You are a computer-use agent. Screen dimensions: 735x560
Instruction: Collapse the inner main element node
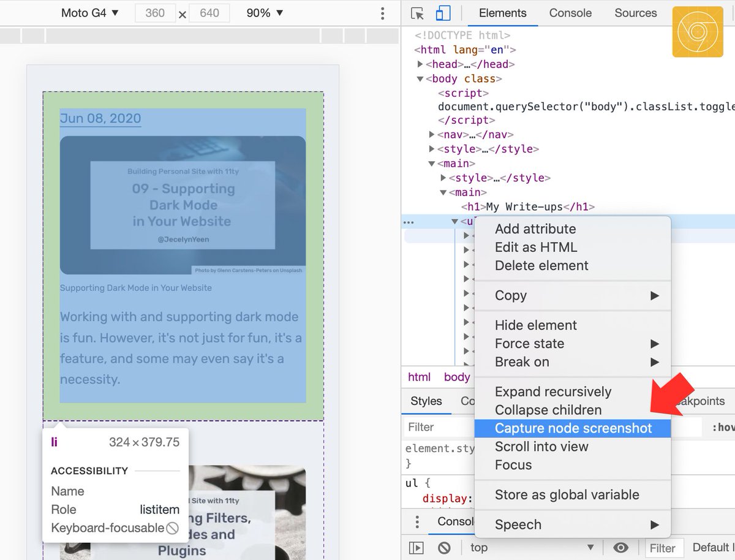point(444,192)
